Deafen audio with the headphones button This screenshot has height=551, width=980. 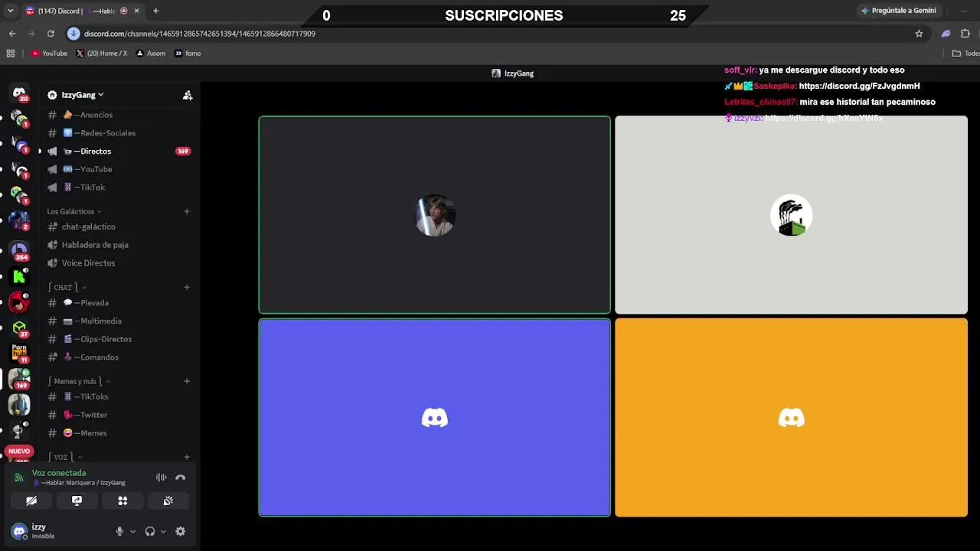click(150, 531)
